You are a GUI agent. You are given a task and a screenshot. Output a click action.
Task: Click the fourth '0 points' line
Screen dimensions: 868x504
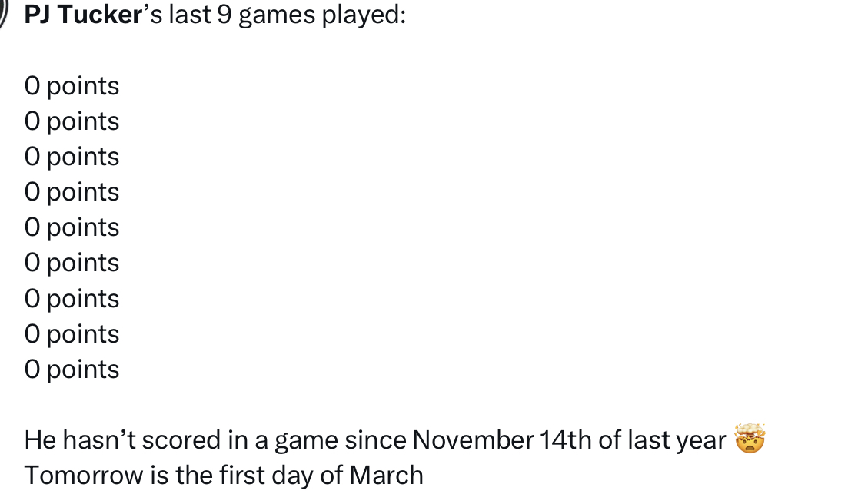[72, 192]
